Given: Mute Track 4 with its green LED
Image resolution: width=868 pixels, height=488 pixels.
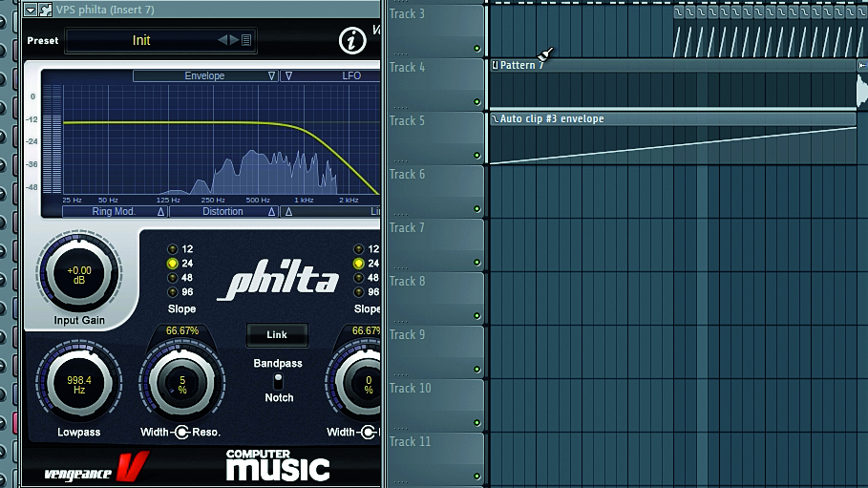Looking at the screenshot, I should [x=476, y=102].
